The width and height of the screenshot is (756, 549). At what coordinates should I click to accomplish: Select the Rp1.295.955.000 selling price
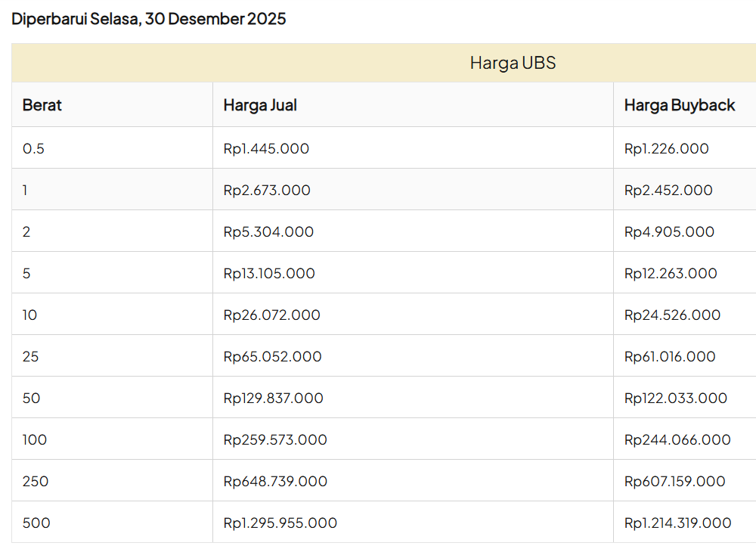(280, 523)
